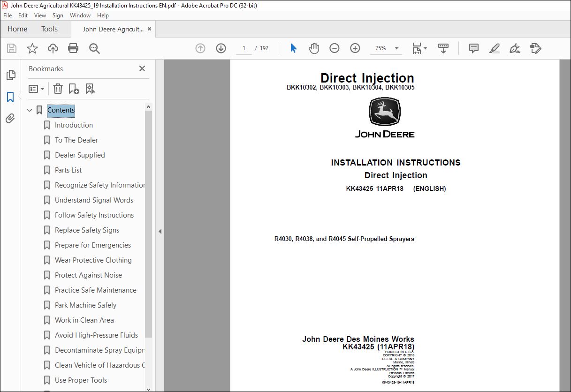Open Avoid High-Pressure Fluids bookmark

(96, 335)
